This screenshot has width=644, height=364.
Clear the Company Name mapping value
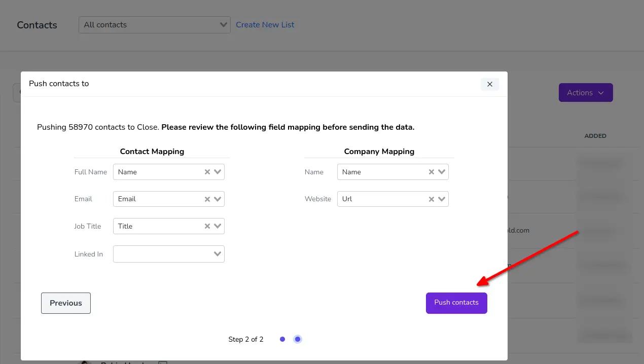431,172
